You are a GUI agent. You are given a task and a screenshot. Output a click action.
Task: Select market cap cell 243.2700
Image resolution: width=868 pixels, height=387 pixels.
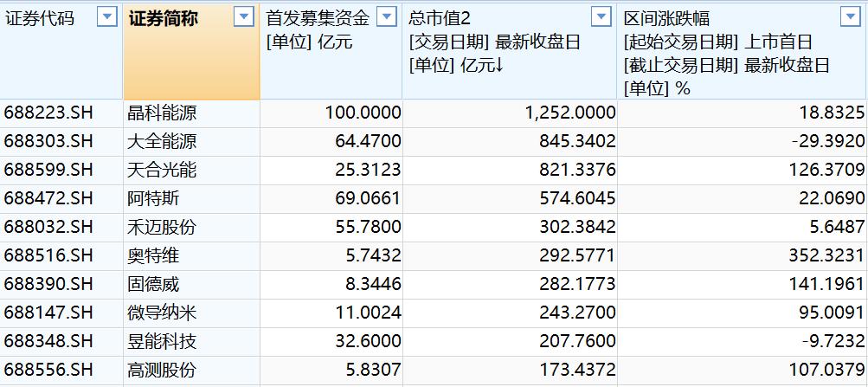coord(510,313)
